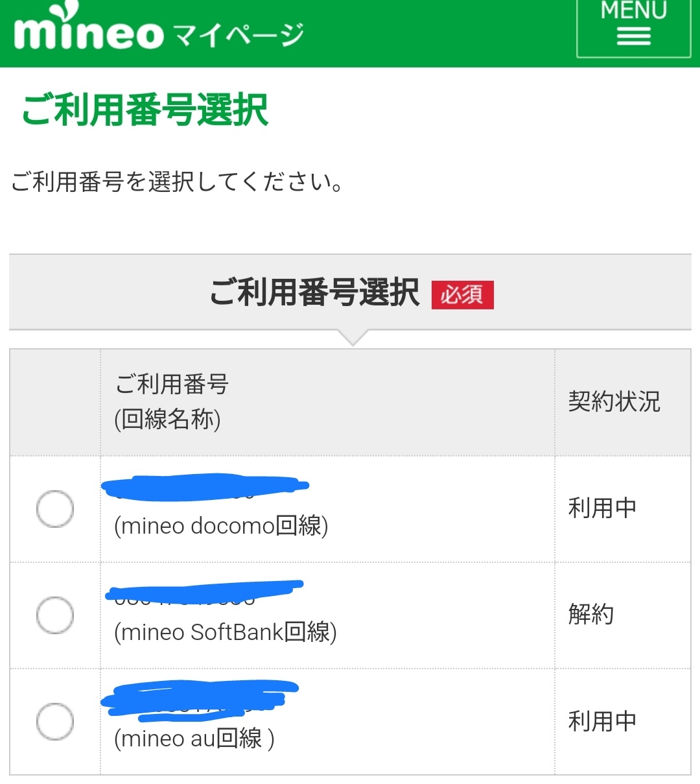
Task: Select the mineo docomo回線 radio button
Action: (55, 509)
